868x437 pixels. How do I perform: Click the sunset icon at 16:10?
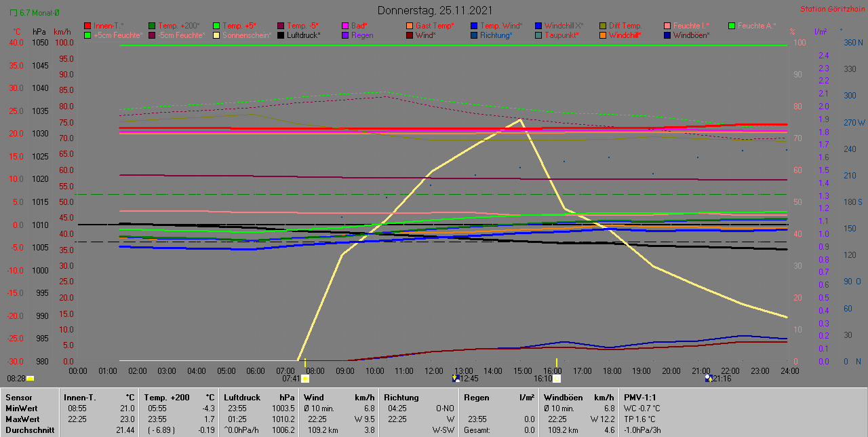(557, 379)
